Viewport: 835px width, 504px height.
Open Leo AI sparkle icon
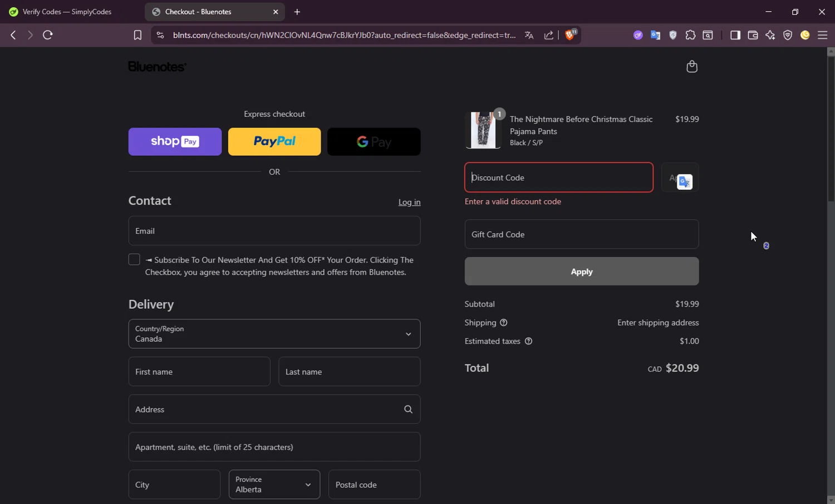pyautogui.click(x=770, y=35)
